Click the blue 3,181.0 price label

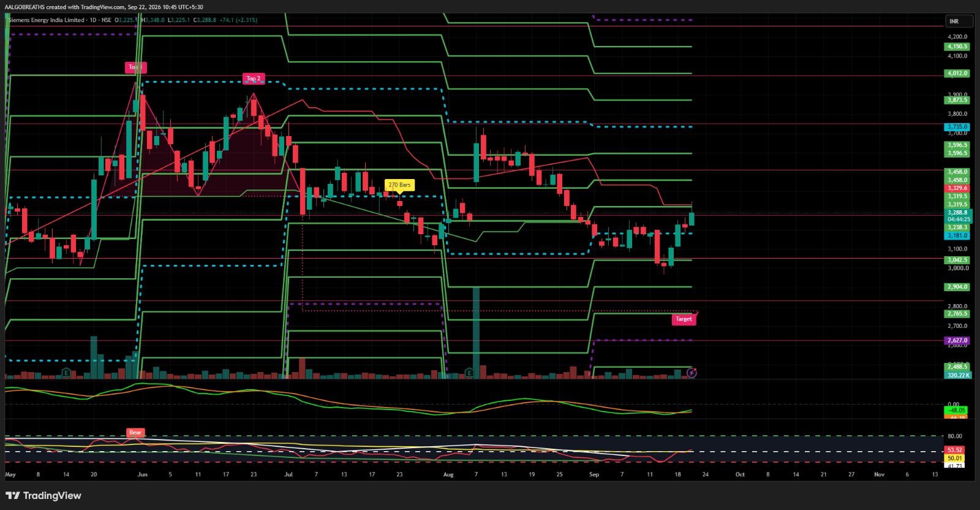(957, 235)
